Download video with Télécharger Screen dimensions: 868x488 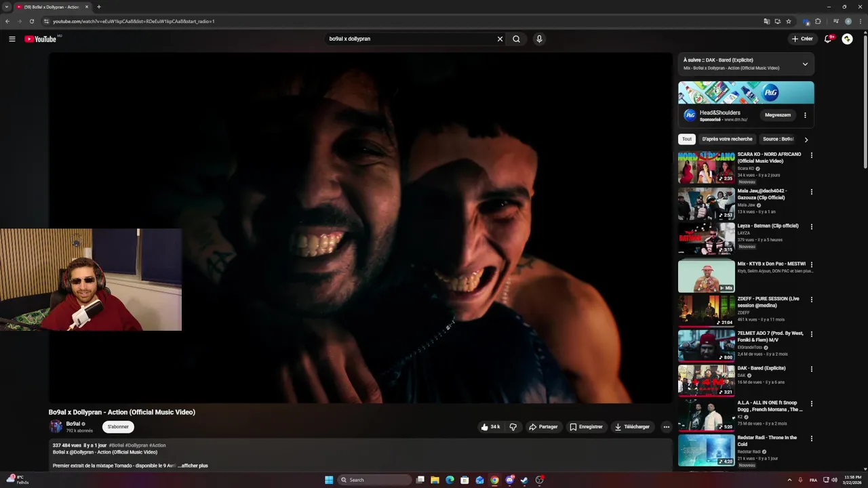[632, 427]
